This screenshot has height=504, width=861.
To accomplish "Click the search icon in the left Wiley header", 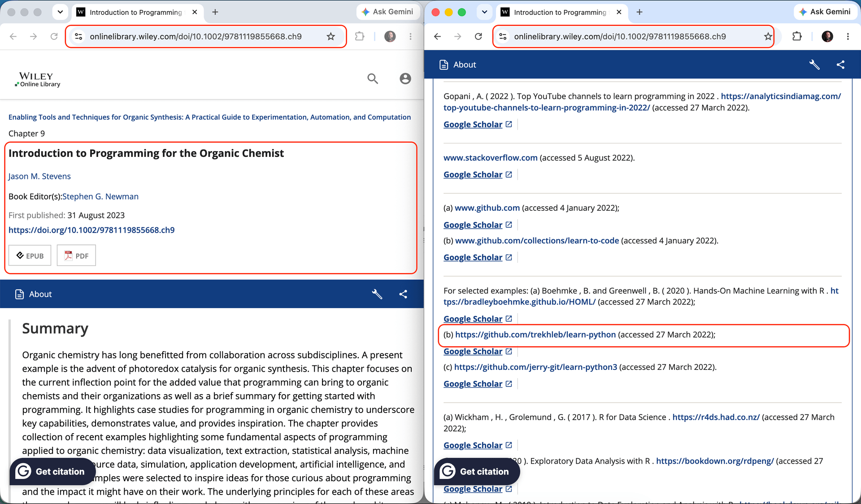I will click(x=373, y=78).
